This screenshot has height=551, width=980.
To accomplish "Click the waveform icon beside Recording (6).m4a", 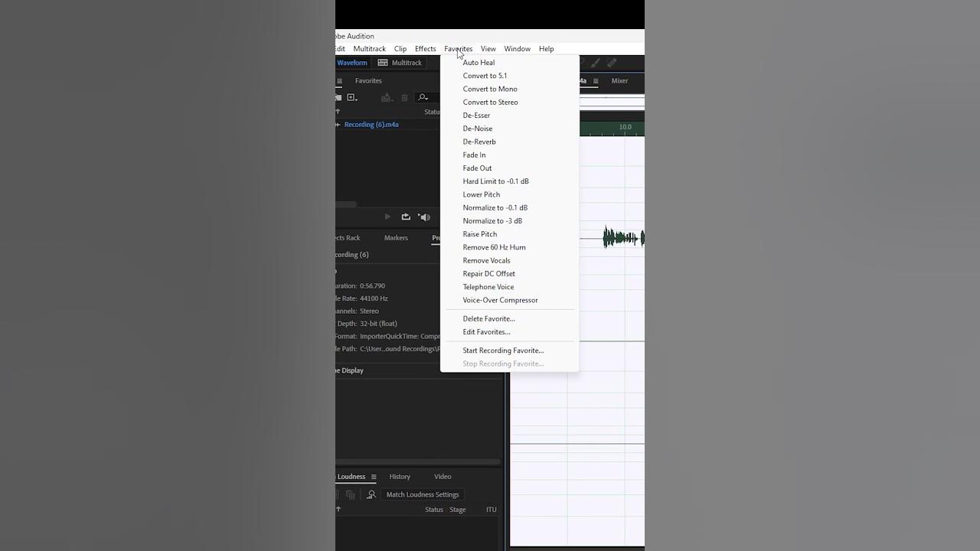I will [x=338, y=124].
